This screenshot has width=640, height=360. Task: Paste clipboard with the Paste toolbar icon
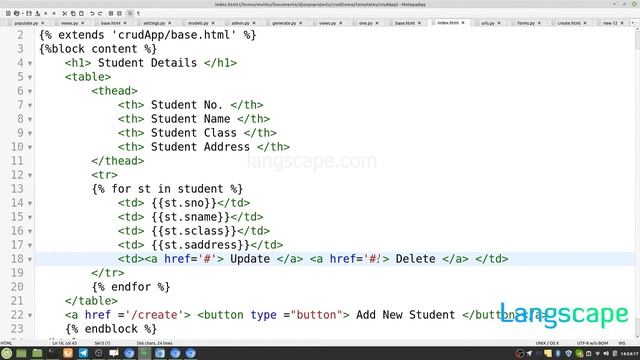[81, 13]
